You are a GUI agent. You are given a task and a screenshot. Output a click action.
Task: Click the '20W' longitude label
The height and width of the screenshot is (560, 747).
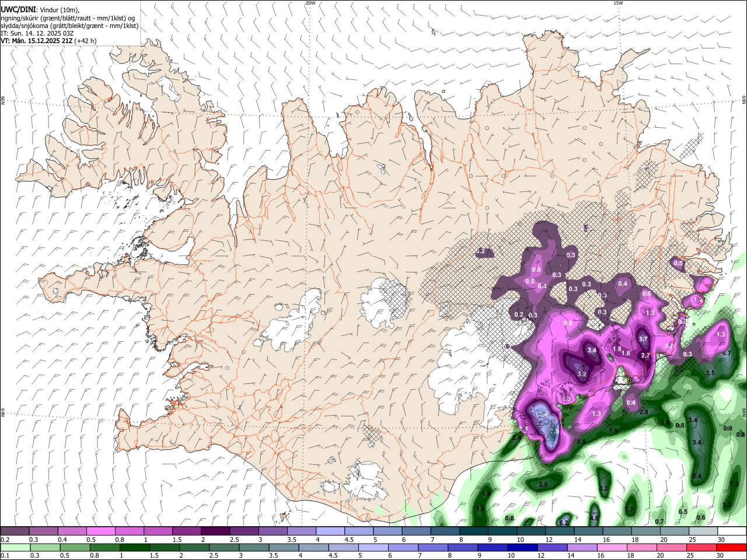tap(310, 3)
